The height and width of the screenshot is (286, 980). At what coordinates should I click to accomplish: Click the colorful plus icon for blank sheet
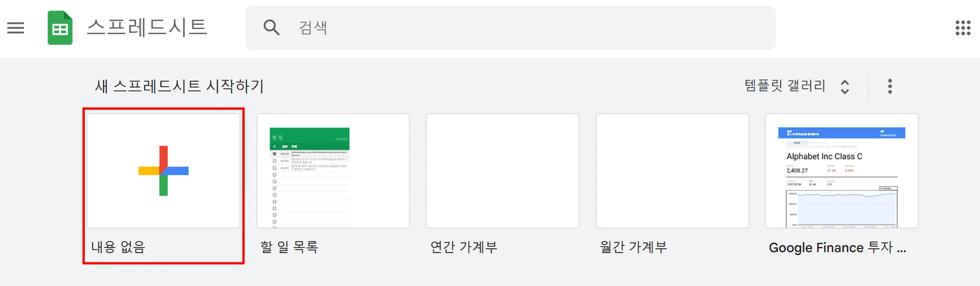[163, 171]
